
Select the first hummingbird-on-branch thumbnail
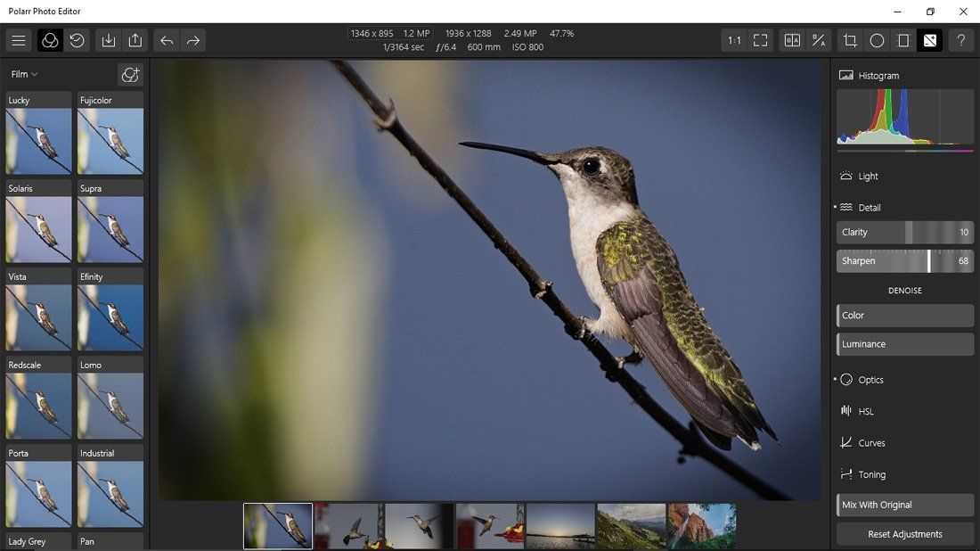[278, 526]
